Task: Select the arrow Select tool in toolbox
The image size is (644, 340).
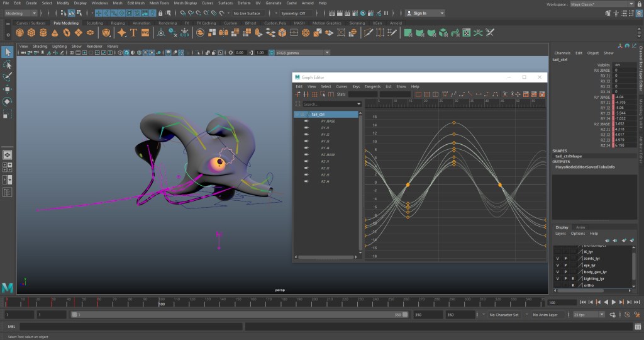Action: 8,52
